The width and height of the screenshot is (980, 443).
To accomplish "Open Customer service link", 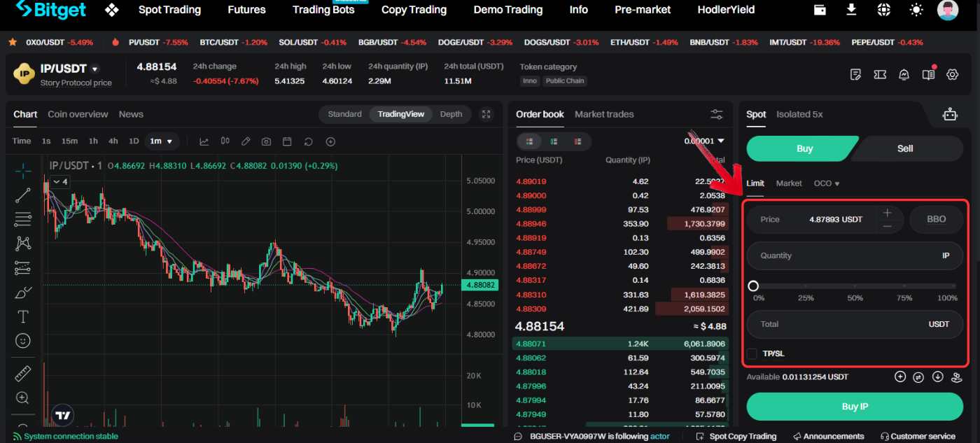I will tap(918, 436).
